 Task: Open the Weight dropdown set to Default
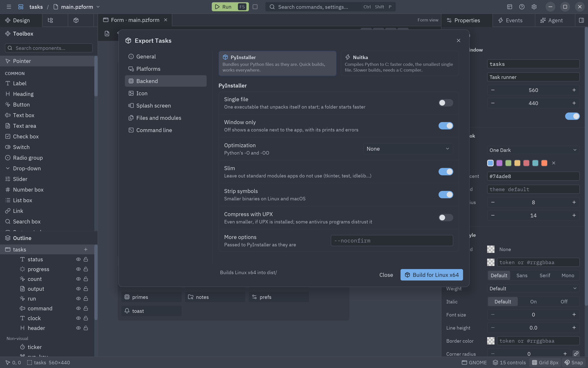[x=533, y=288]
